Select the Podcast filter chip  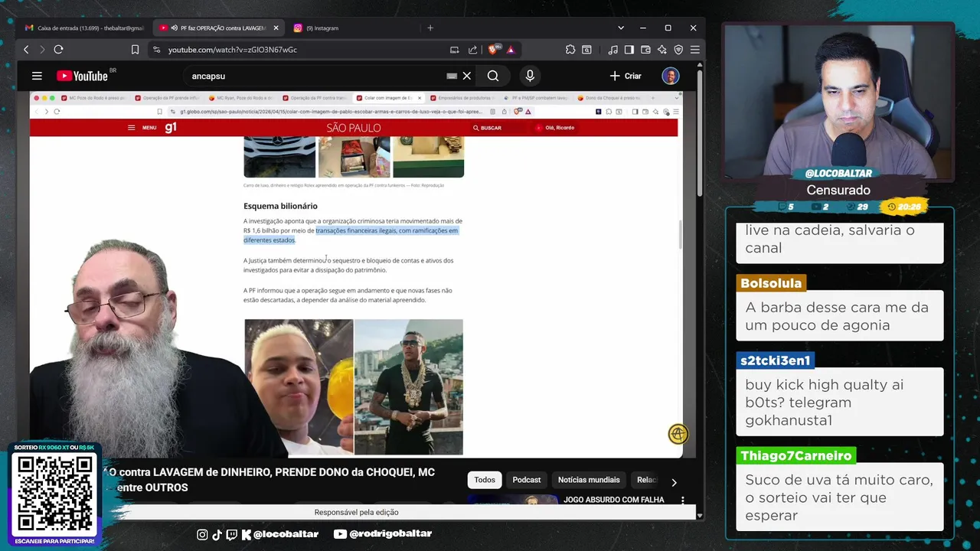527,480
